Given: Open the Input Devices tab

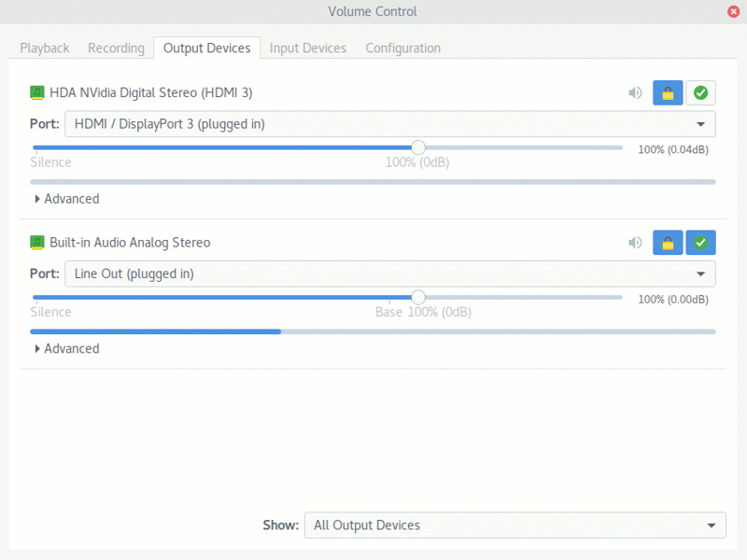Looking at the screenshot, I should [308, 49].
